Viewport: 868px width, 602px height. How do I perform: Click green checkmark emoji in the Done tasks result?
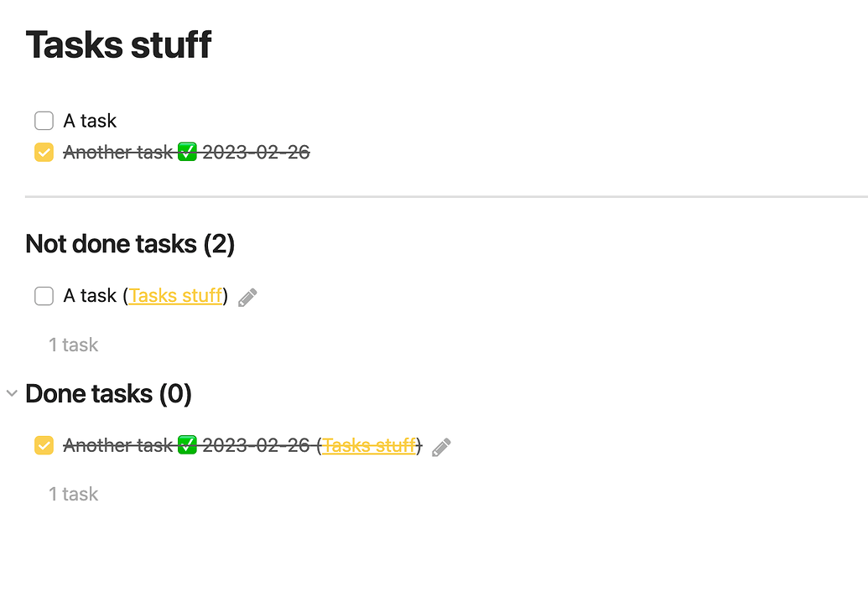(x=187, y=445)
